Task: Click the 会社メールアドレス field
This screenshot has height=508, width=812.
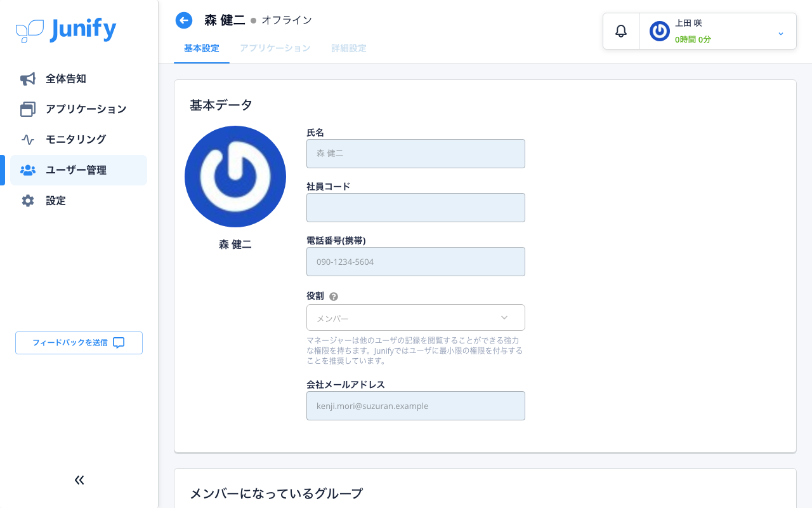Action: (x=416, y=406)
